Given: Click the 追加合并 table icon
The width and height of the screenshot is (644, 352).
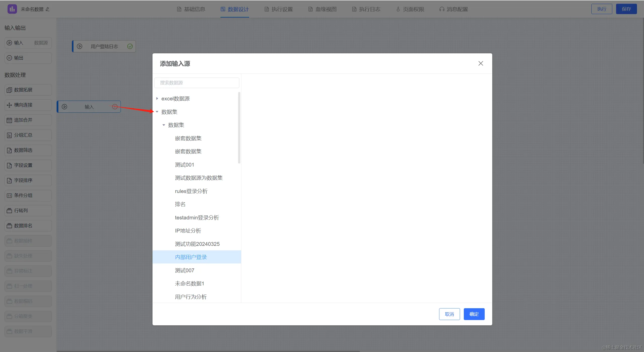Looking at the screenshot, I should [x=9, y=120].
